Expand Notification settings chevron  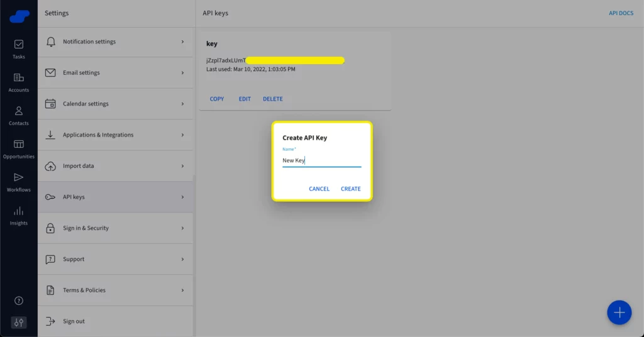coord(182,41)
